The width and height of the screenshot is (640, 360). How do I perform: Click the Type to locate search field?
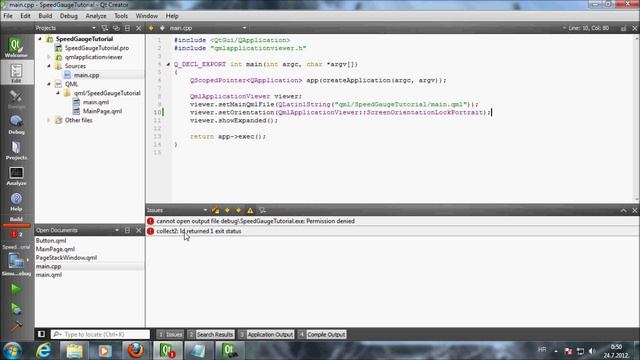(100, 334)
